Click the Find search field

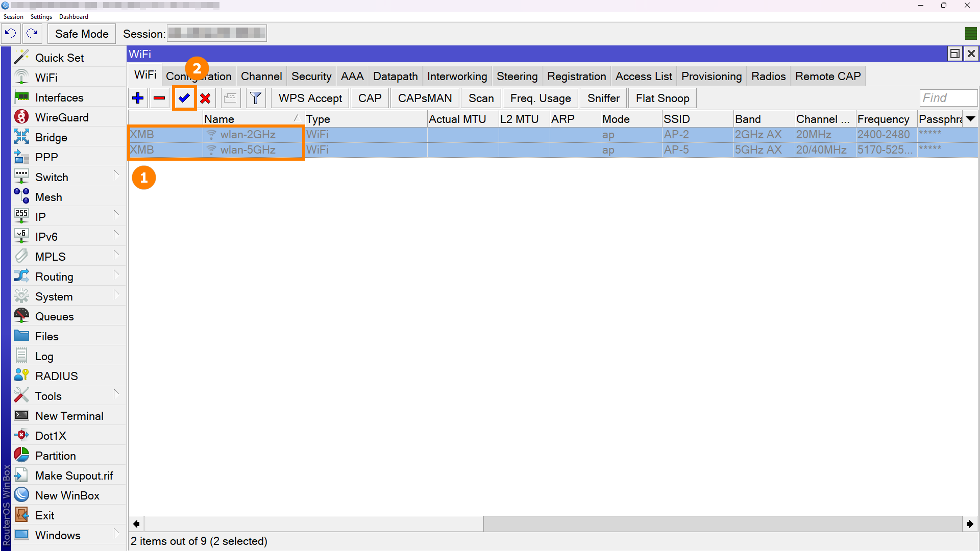948,98
